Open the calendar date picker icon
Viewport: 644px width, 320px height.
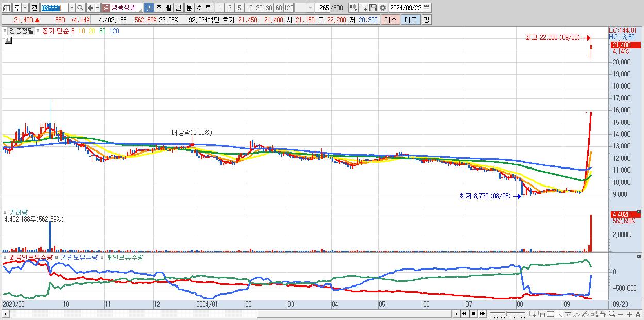coord(426,8)
